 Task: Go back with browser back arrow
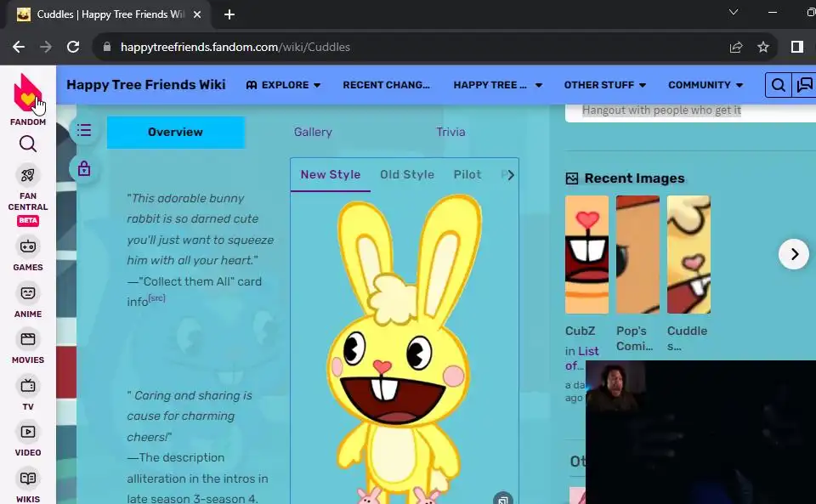[x=19, y=47]
